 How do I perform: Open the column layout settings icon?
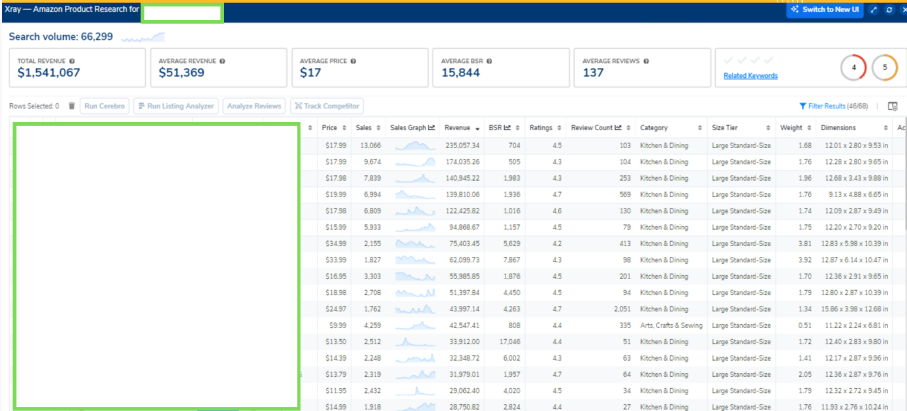pos(893,106)
